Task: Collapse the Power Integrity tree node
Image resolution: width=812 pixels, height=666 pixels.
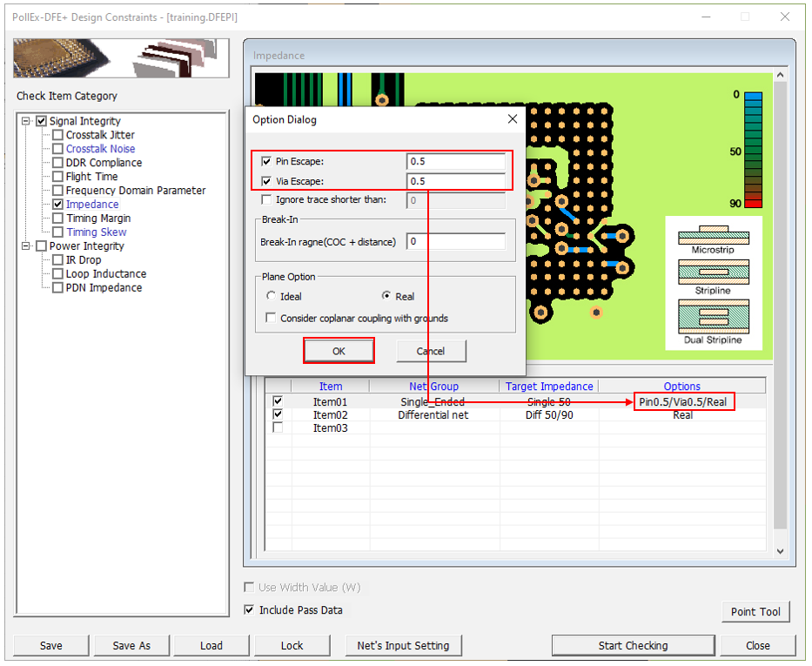Action: 26,246
